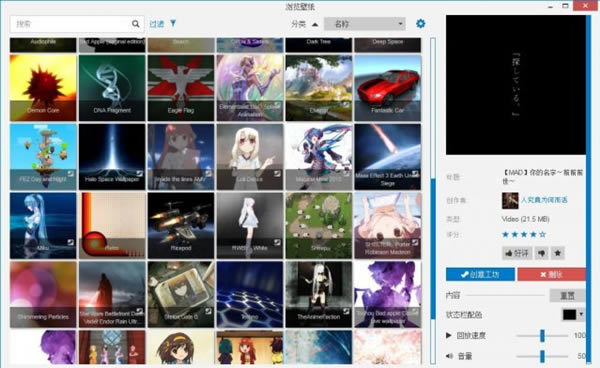Viewport: 600px width, 368px height.
Task: Click the wallpaper grid vertical scrollbar
Action: click(433, 201)
